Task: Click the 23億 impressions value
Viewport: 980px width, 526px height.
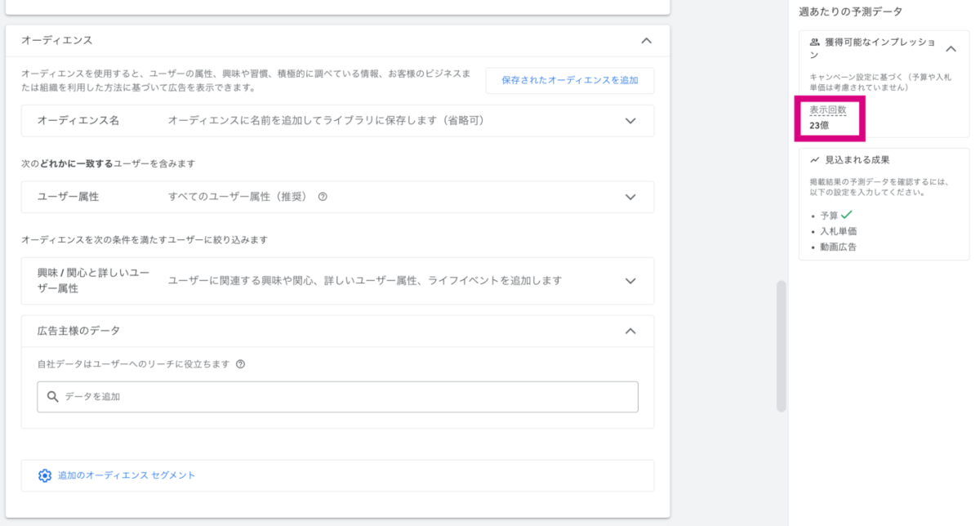Action: coord(821,126)
